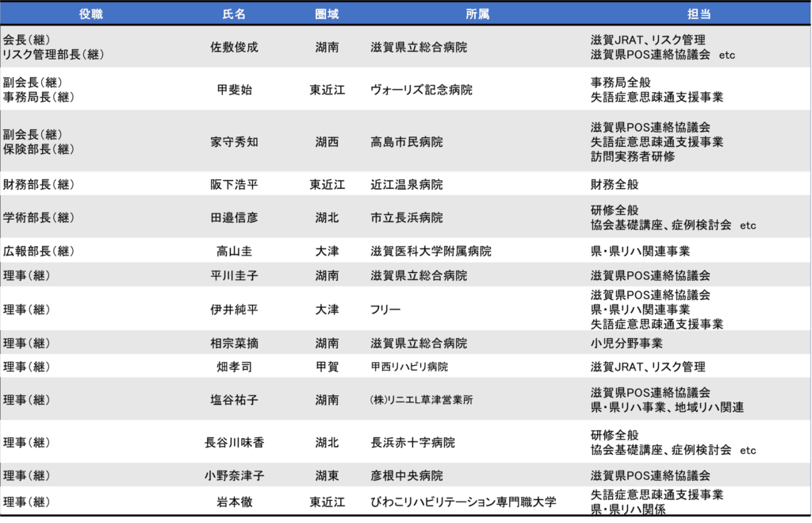Image resolution: width=812 pixels, height=523 pixels.
Task: Click 高島市民病院 affiliation cell
Action: click(x=407, y=142)
